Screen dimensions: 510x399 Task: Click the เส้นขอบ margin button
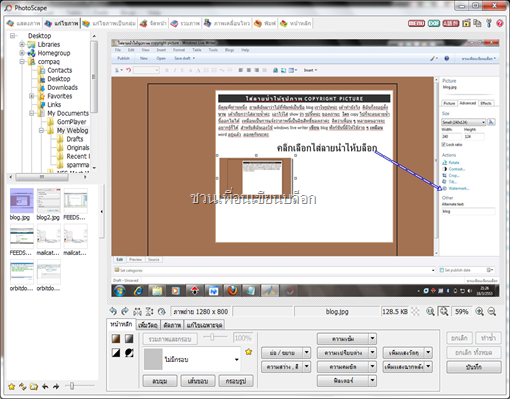198,381
